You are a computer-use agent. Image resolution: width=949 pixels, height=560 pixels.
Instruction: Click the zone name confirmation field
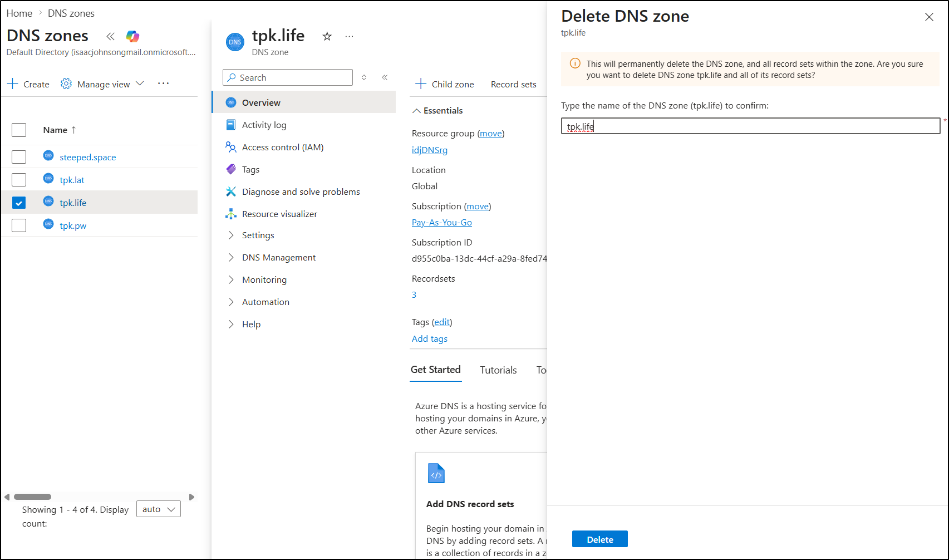click(750, 126)
